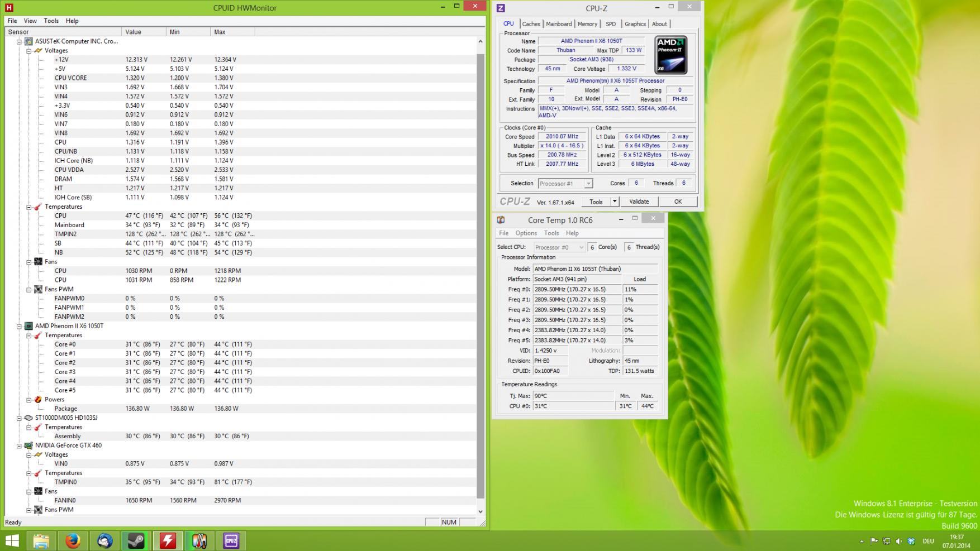Open the Tools dropdown arrow in CPU-Z
The height and width of the screenshot is (551, 980).
click(615, 202)
